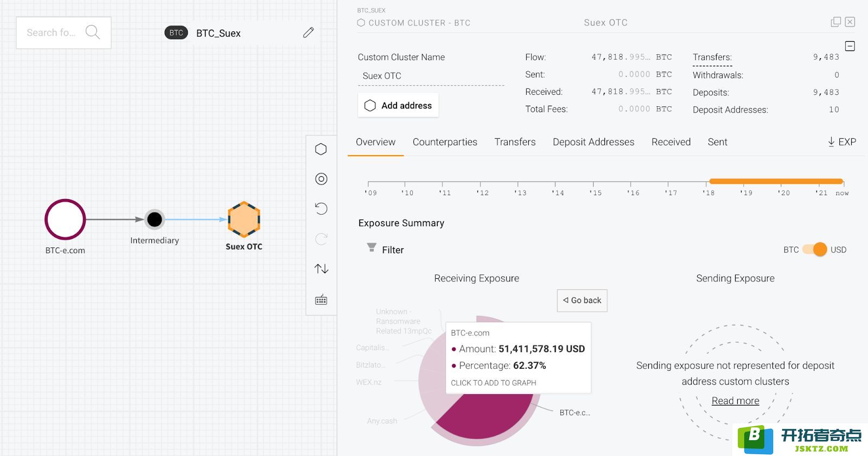Edit the Custom Cluster Name field
This screenshot has width=868, height=456.
431,76
